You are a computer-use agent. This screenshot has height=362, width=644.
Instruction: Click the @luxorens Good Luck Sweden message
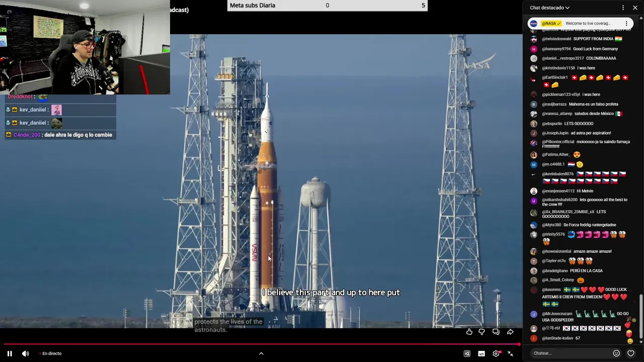[579, 297]
